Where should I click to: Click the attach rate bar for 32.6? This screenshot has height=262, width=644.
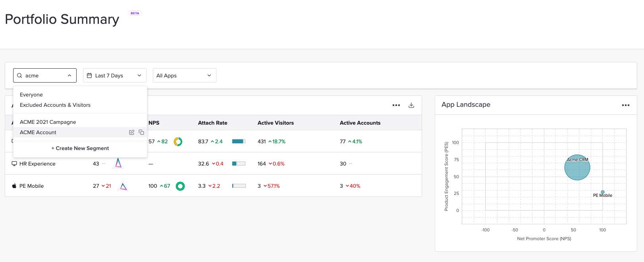pyautogui.click(x=239, y=164)
